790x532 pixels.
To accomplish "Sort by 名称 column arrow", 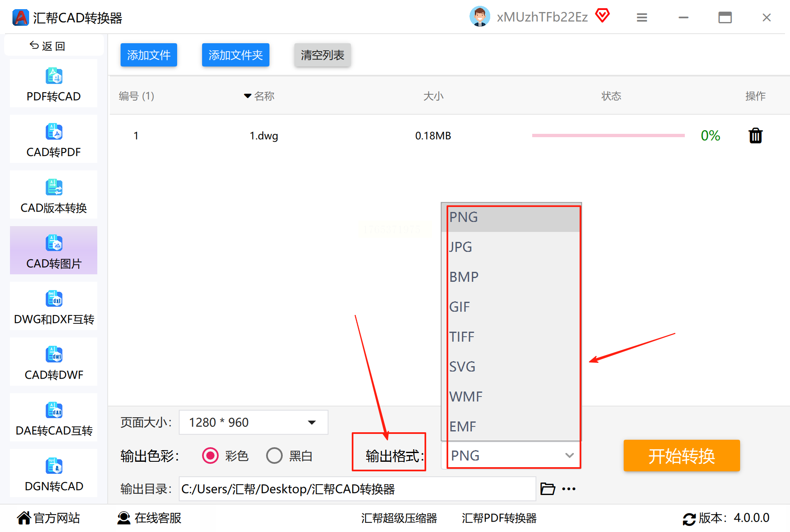I will pos(247,96).
